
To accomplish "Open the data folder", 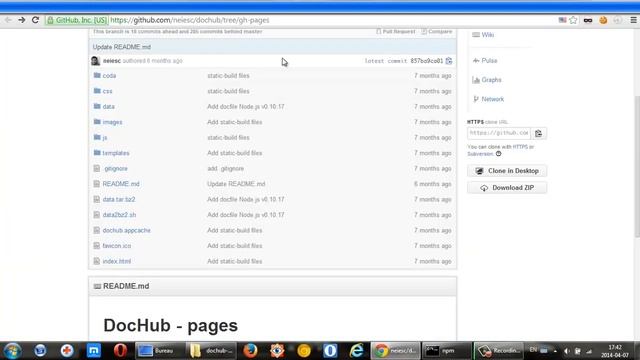I will pos(109,107).
